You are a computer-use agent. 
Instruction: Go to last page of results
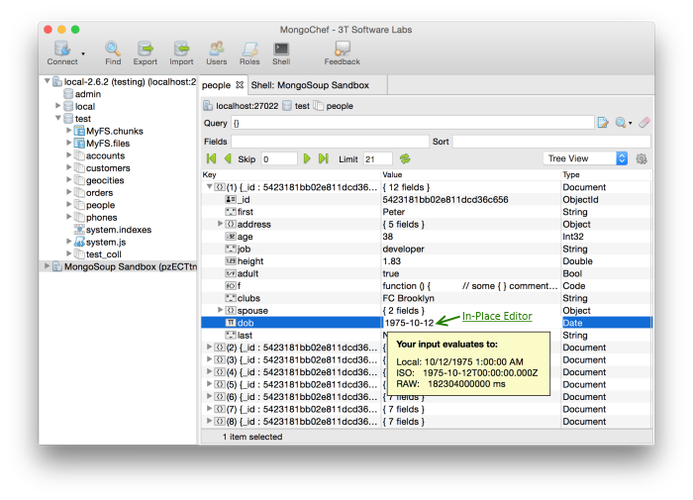[324, 158]
